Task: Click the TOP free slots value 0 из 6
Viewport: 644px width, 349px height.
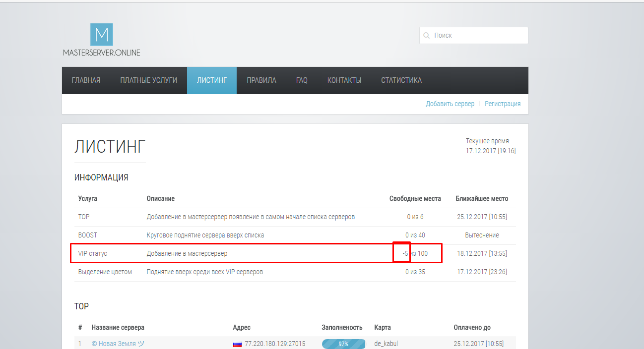Action: coord(415,217)
